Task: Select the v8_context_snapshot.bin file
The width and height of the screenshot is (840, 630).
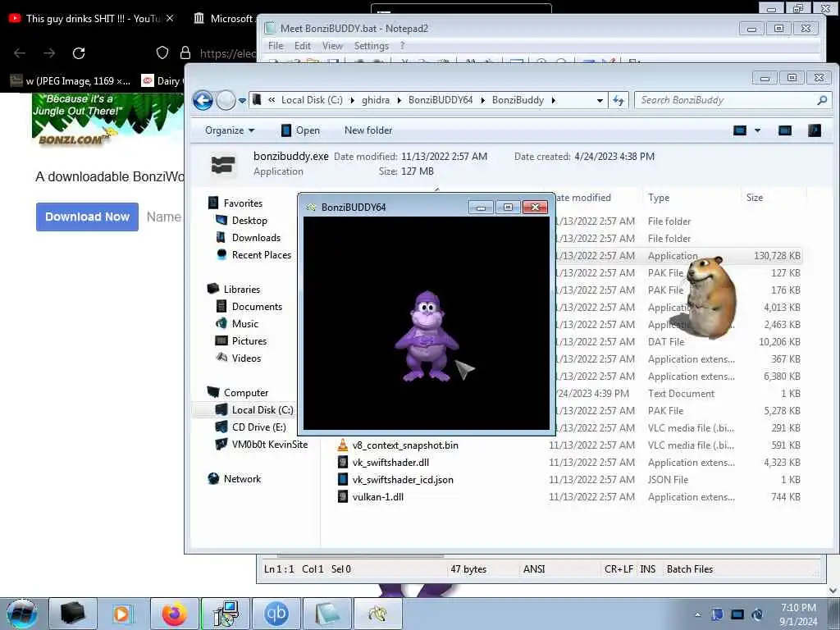Action: (x=405, y=445)
